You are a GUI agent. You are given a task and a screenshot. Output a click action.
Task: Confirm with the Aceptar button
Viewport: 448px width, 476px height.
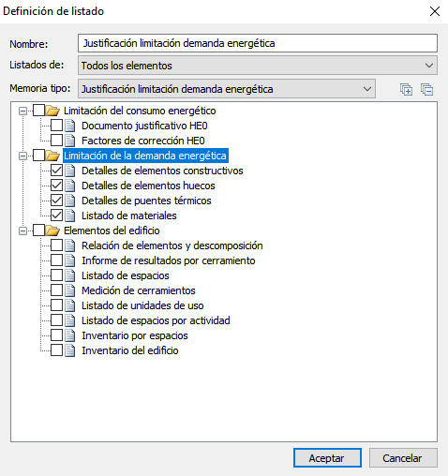point(327,458)
